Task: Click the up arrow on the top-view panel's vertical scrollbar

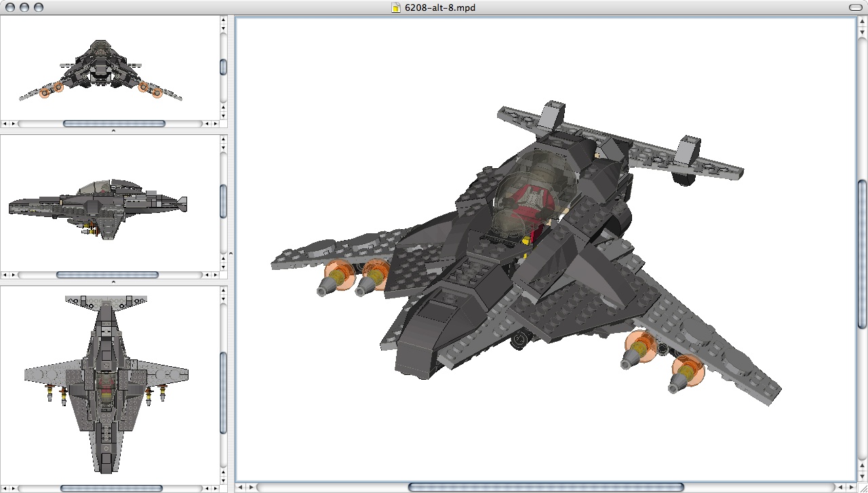Action: coord(223,20)
